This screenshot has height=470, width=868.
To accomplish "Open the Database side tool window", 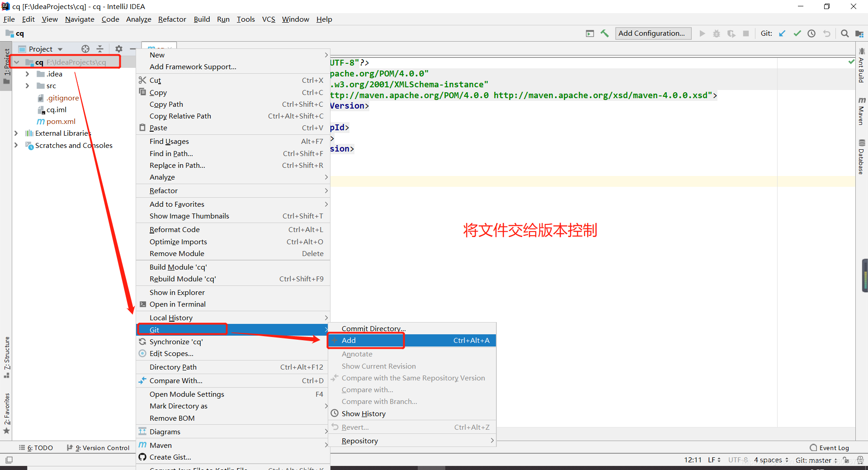I will (x=861, y=157).
